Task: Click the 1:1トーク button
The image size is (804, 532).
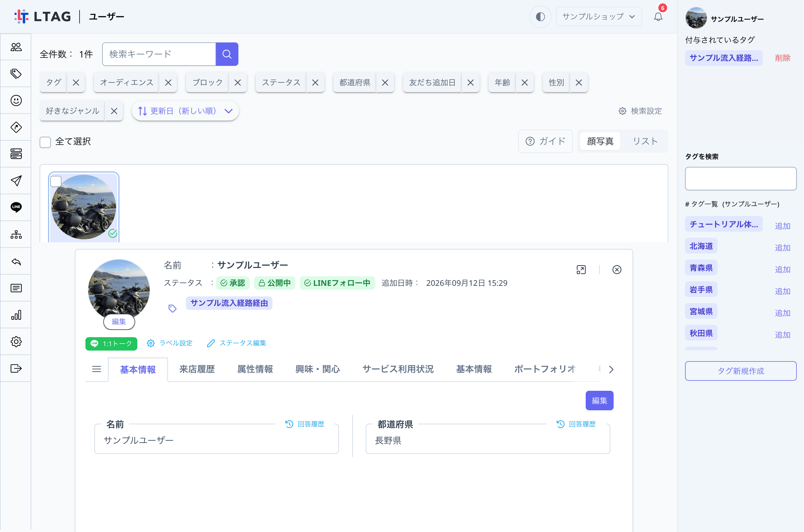Action: (x=111, y=344)
